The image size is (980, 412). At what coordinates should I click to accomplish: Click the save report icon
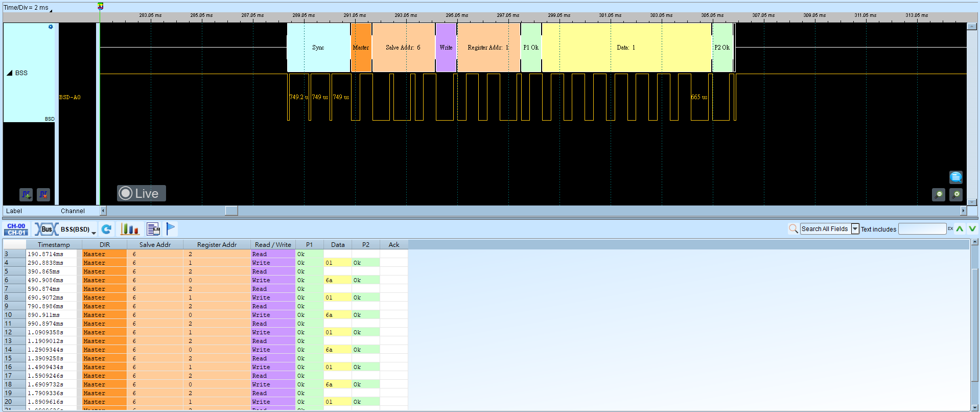tap(153, 229)
